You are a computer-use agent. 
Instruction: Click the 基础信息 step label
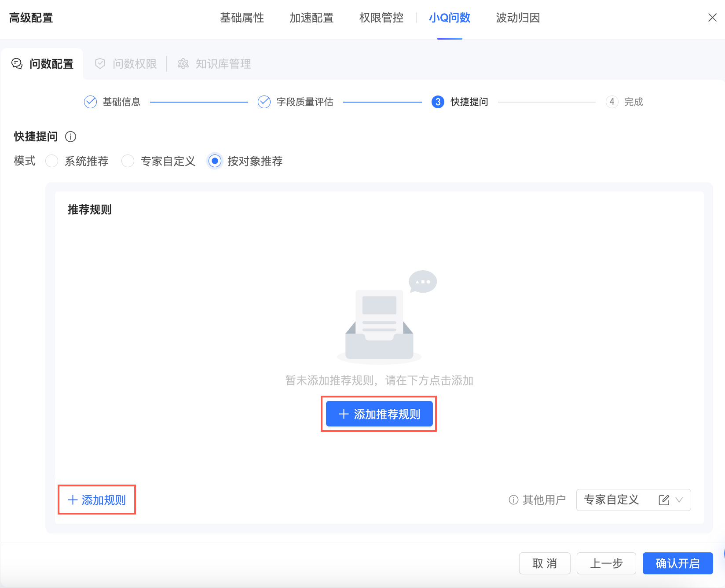coord(121,102)
